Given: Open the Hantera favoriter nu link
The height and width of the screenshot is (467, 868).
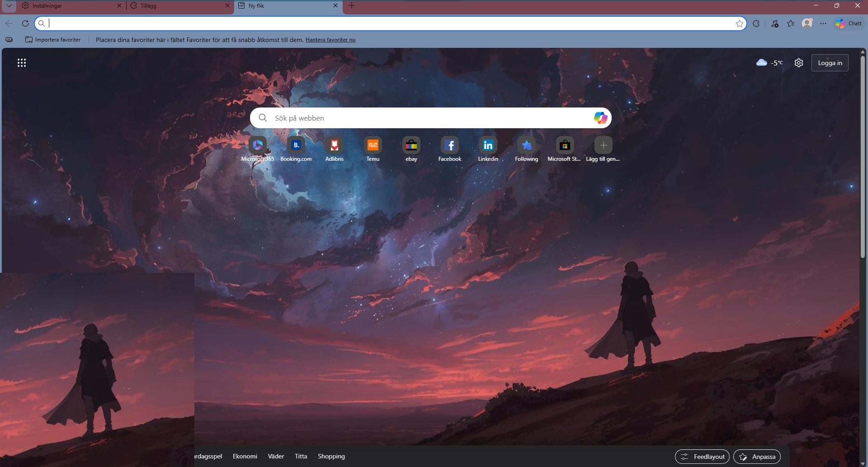Looking at the screenshot, I should (330, 40).
